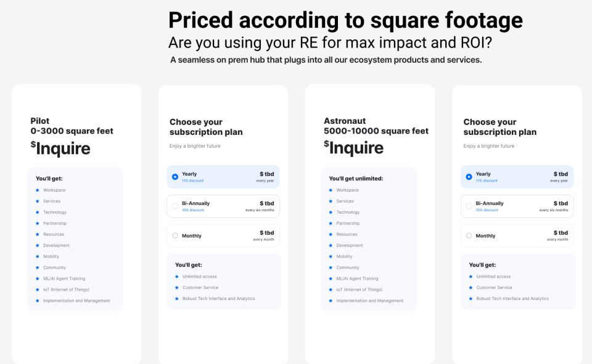Click the Customer Service star in the plan card beside Astronaut

pyautogui.click(x=471, y=288)
